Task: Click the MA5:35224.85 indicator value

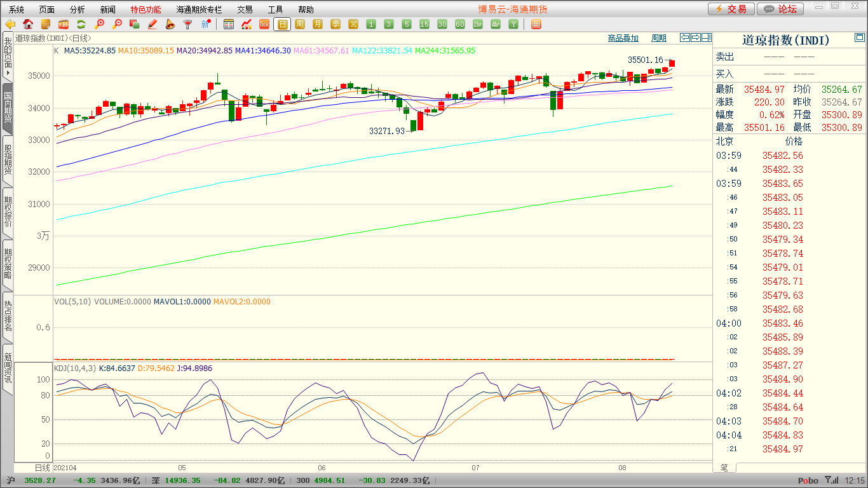Action: pos(90,50)
